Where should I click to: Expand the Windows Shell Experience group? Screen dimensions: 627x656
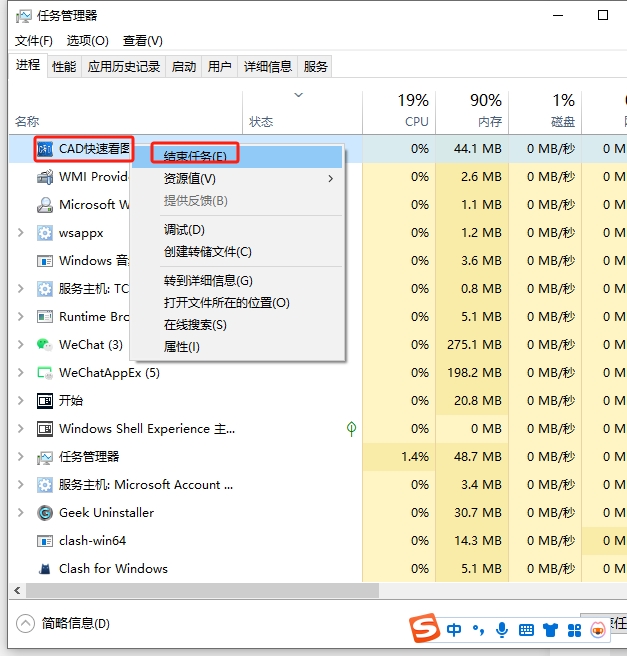pos(20,429)
